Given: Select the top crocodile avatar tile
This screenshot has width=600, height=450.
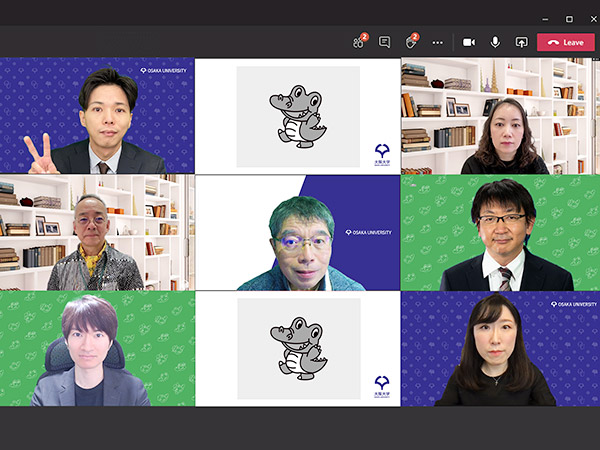Looking at the screenshot, I should tap(297, 116).
